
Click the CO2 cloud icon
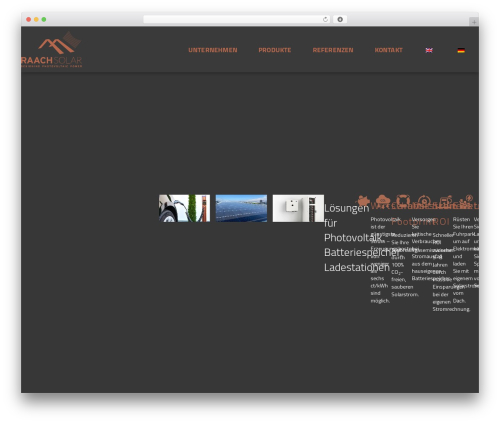click(x=383, y=200)
